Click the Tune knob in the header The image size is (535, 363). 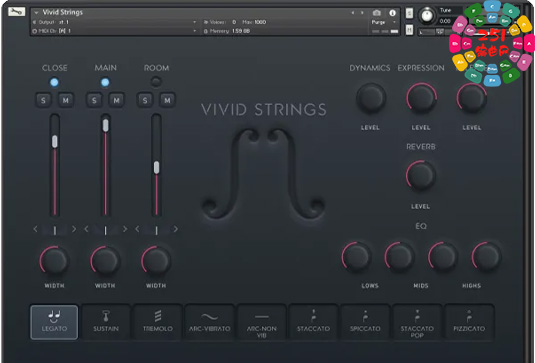[427, 15]
